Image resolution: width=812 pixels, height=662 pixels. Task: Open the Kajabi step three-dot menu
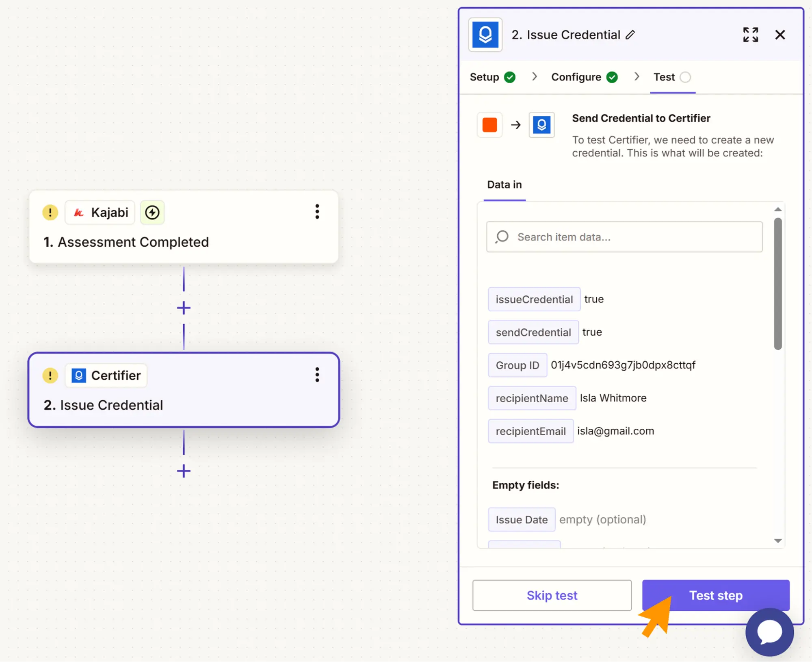(x=317, y=212)
